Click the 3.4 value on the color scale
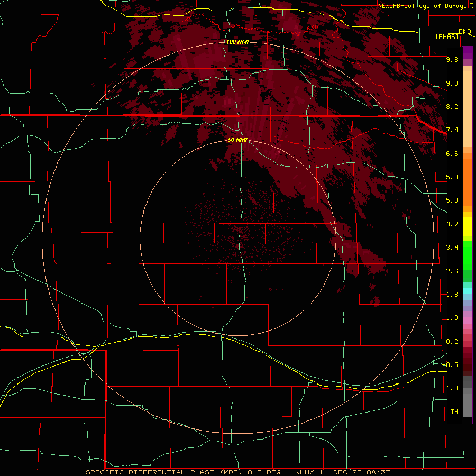This screenshot has width=476, height=476. coord(452,248)
